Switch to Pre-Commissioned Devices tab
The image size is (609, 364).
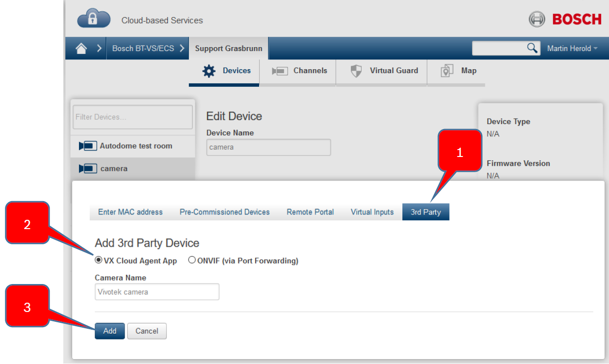(x=224, y=212)
